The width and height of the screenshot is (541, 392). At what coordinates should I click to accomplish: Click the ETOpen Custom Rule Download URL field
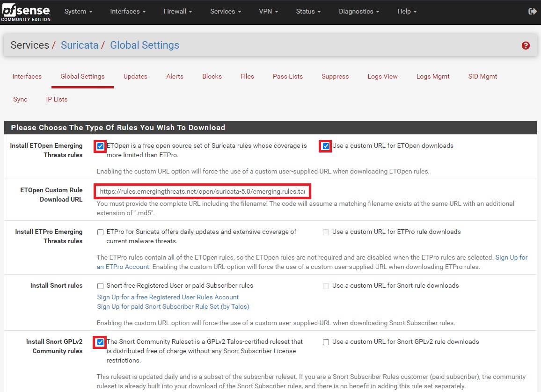click(203, 191)
